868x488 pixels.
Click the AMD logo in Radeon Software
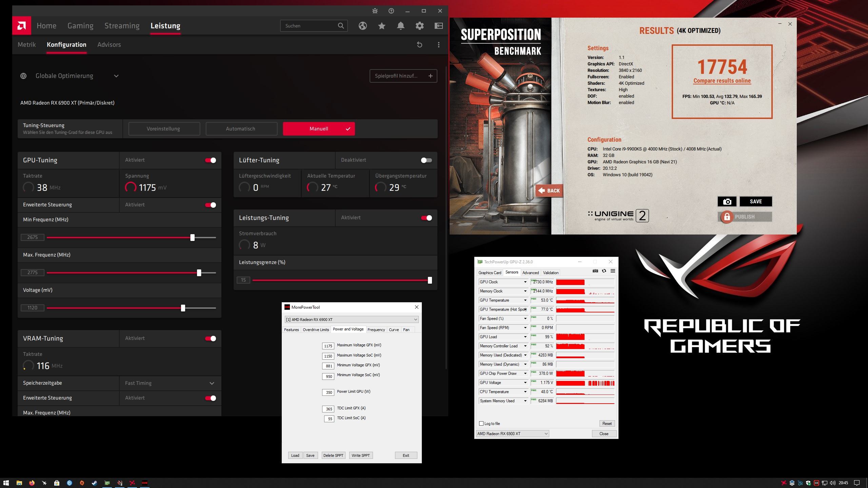pyautogui.click(x=22, y=25)
